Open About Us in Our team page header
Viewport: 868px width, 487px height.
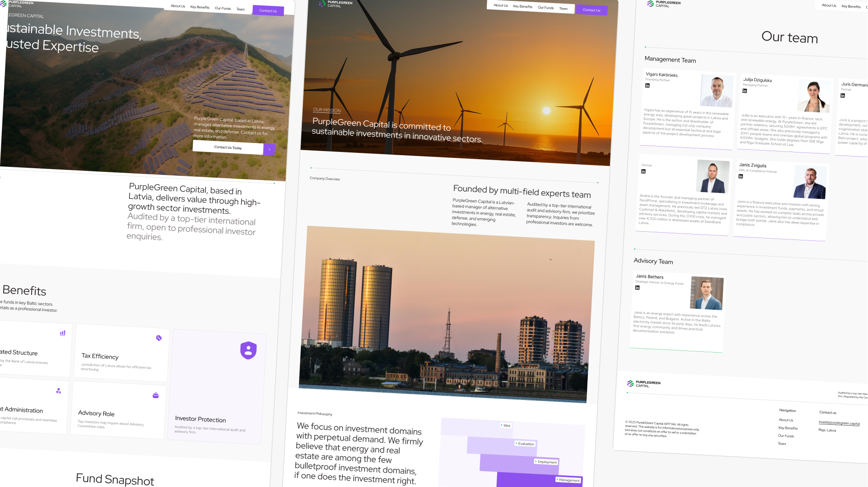(x=829, y=5)
